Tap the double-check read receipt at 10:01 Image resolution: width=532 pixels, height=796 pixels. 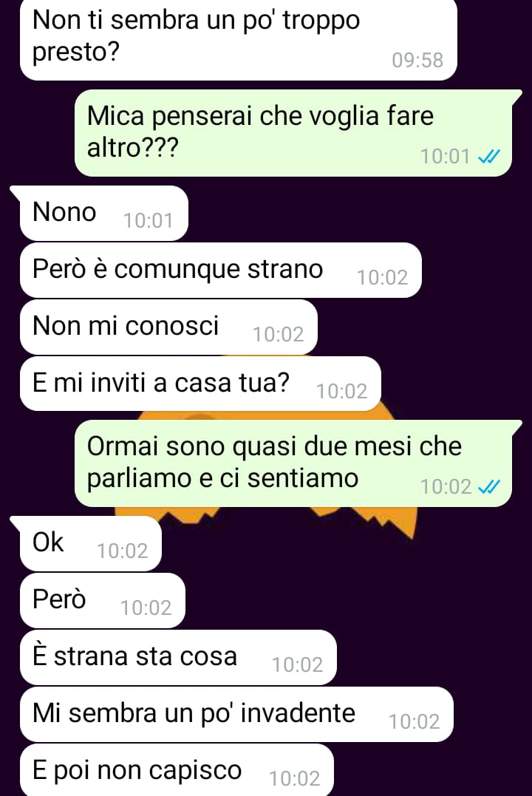pyautogui.click(x=489, y=157)
